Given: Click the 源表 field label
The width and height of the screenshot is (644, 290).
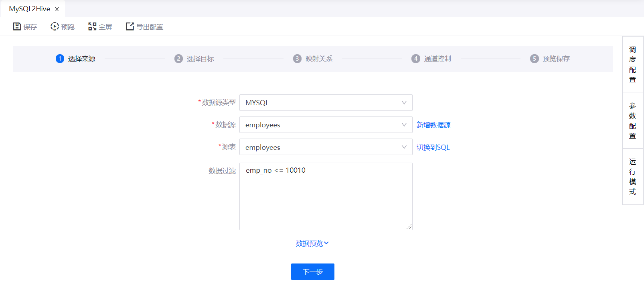Looking at the screenshot, I should coord(229,147).
